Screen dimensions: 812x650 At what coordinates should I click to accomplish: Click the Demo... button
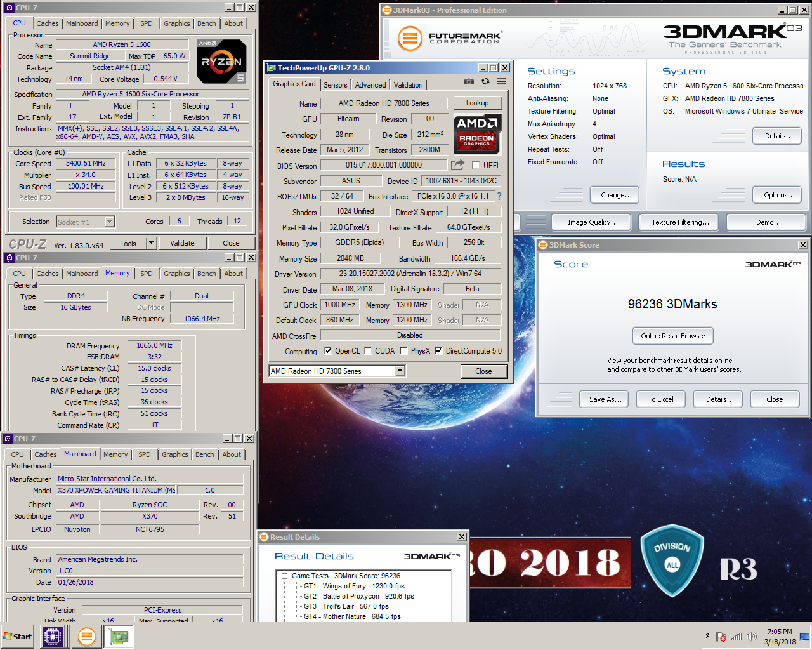pyautogui.click(x=768, y=222)
